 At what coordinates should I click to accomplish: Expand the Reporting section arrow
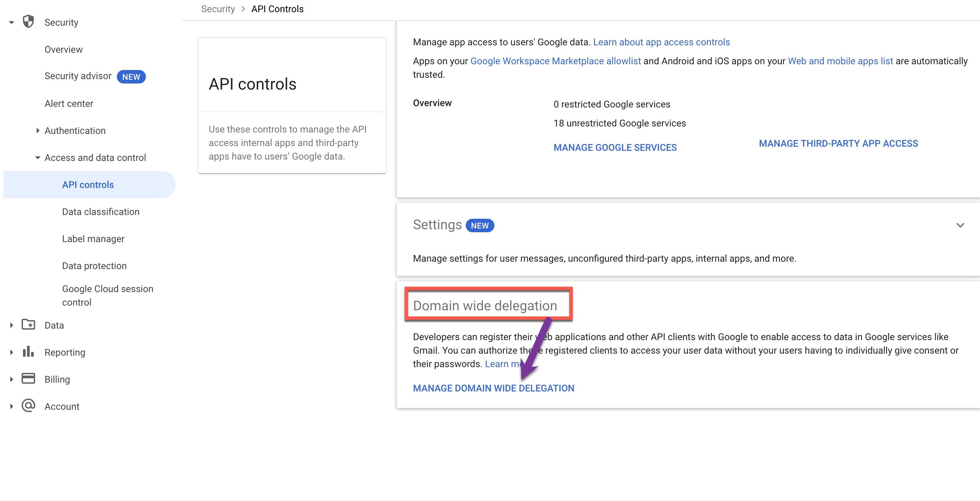11,352
